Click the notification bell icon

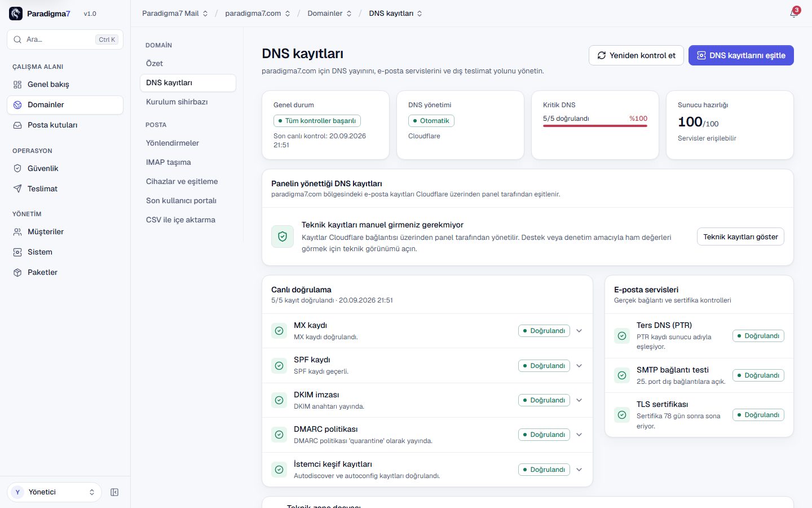coord(794,13)
